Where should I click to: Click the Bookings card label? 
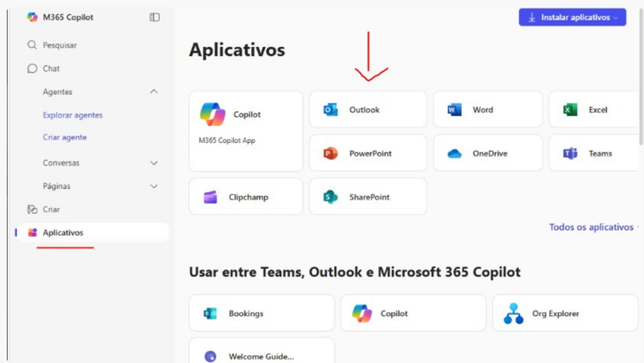click(x=246, y=313)
